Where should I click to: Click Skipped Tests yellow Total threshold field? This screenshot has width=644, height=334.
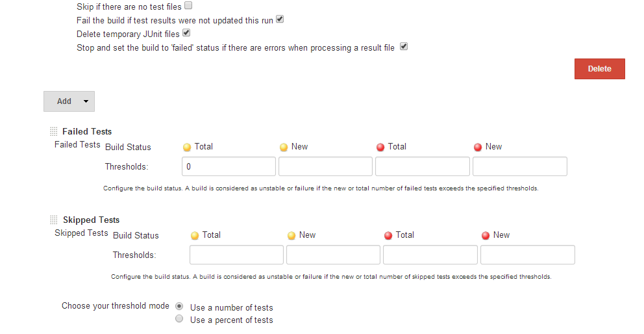click(236, 255)
